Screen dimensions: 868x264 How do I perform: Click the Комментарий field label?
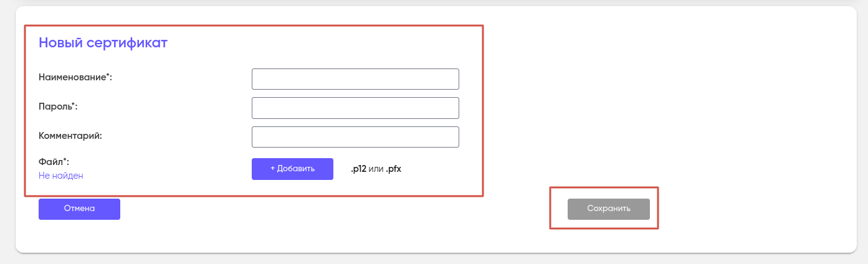(70, 135)
